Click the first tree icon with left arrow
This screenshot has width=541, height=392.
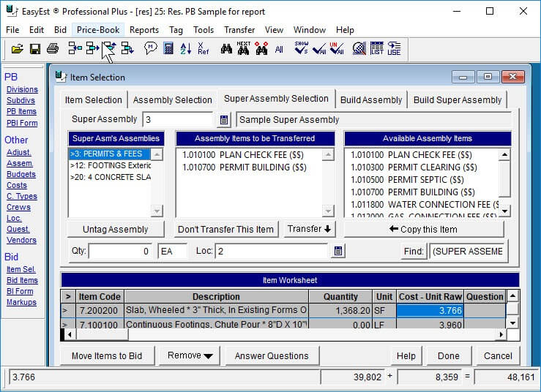[75, 48]
